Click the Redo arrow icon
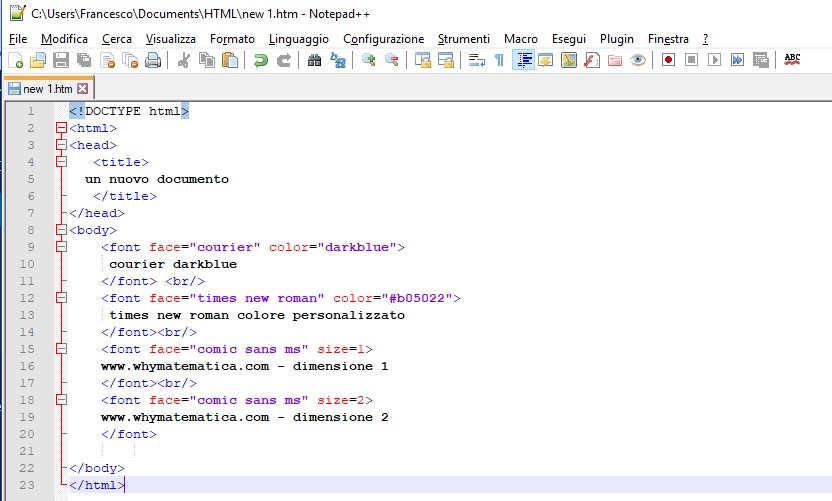 (284, 60)
